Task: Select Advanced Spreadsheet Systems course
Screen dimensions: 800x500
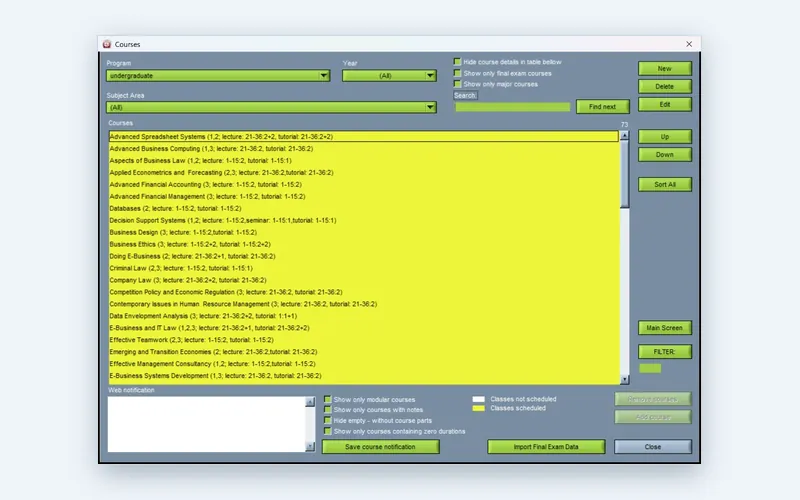Action: coord(364,136)
